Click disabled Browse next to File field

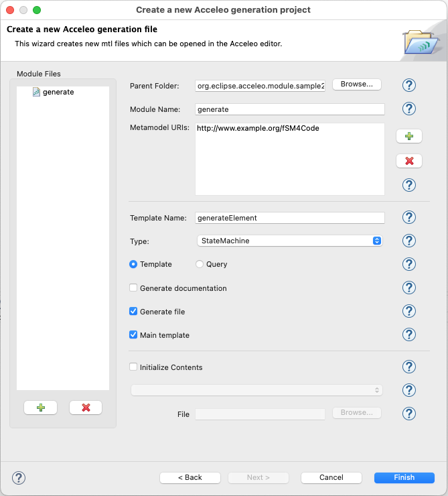(x=357, y=413)
